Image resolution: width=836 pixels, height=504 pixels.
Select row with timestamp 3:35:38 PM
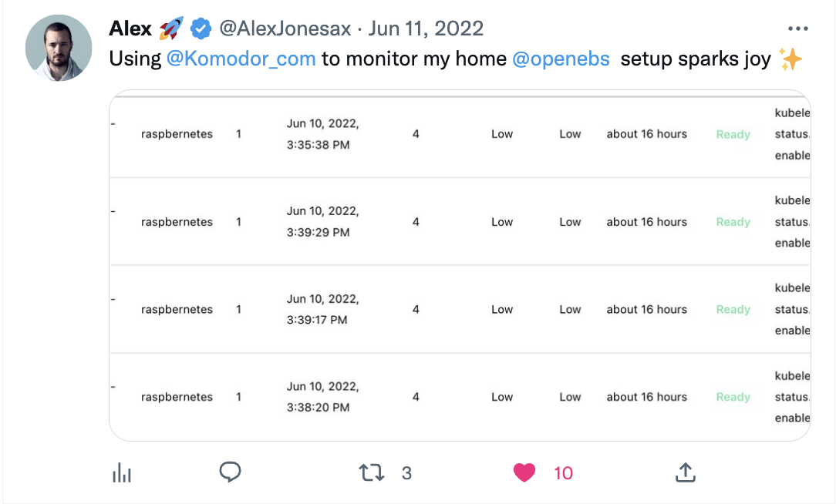click(x=460, y=134)
